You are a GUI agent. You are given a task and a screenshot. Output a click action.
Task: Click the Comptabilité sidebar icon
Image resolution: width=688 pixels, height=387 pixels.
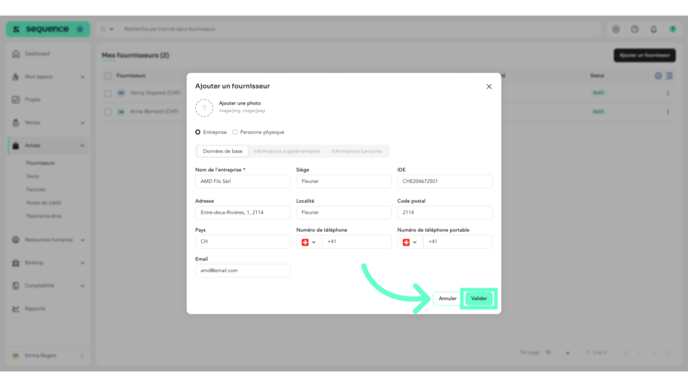tap(16, 286)
